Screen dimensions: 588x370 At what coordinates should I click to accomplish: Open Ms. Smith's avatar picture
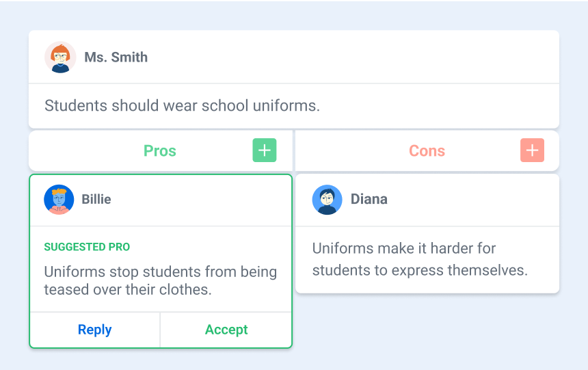pos(60,57)
